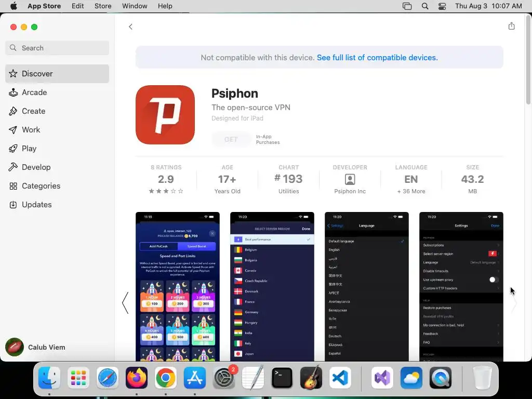The height and width of the screenshot is (399, 532).
Task: Click the Search field in sidebar
Action: point(57,48)
